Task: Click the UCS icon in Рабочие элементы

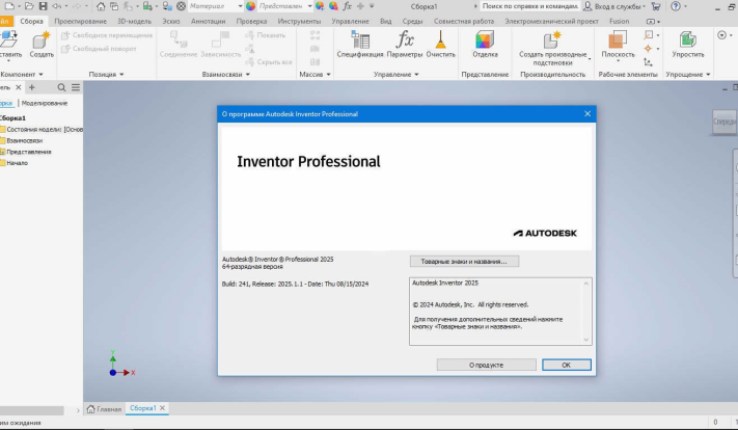Action: (649, 62)
